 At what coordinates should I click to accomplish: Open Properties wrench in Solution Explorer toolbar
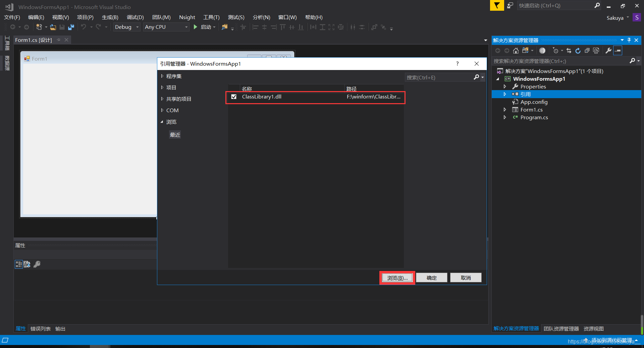pyautogui.click(x=608, y=51)
